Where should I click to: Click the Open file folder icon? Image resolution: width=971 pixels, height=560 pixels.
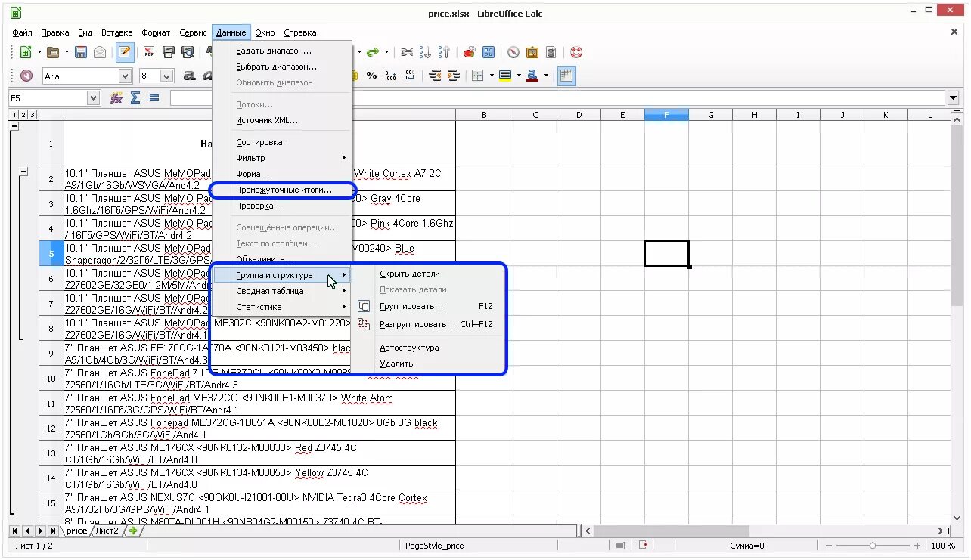coord(53,52)
